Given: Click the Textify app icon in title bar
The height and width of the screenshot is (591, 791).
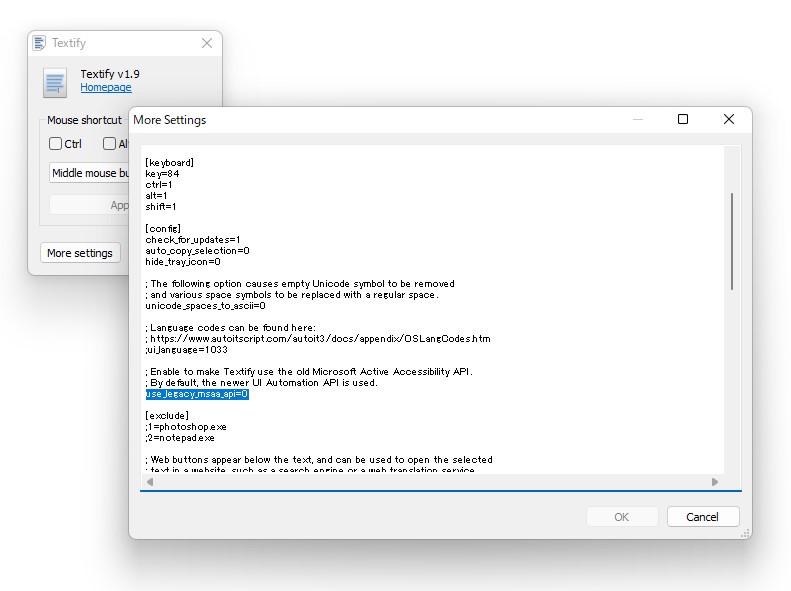Looking at the screenshot, I should [39, 43].
